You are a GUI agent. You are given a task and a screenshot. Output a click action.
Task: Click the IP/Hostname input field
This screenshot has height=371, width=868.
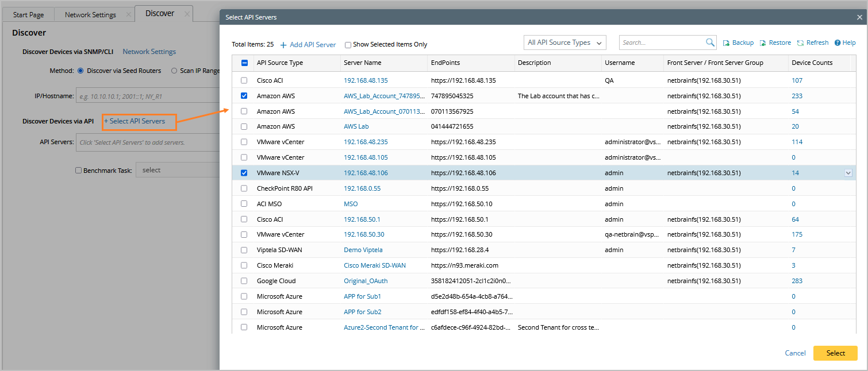pos(148,96)
